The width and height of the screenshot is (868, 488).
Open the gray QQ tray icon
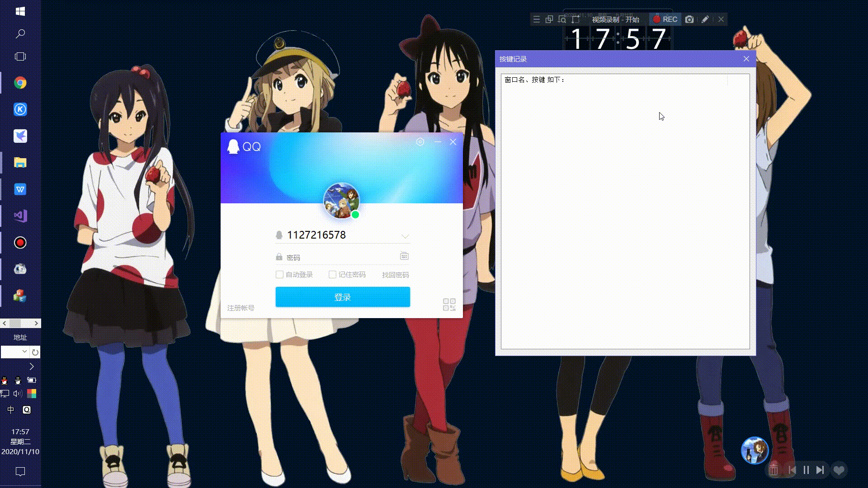pyautogui.click(x=18, y=380)
